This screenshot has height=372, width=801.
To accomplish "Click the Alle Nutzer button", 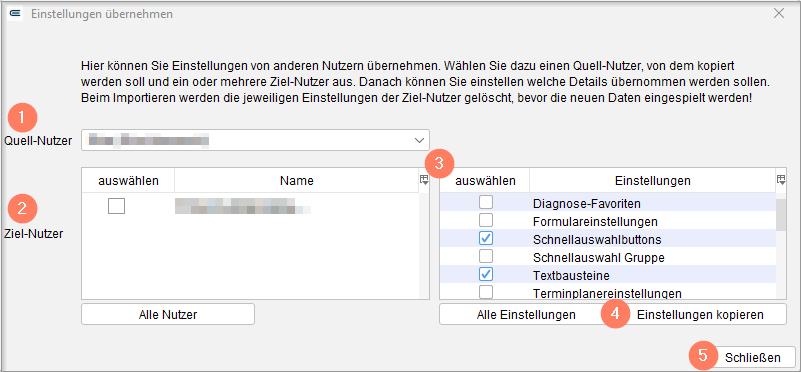I will (x=168, y=314).
